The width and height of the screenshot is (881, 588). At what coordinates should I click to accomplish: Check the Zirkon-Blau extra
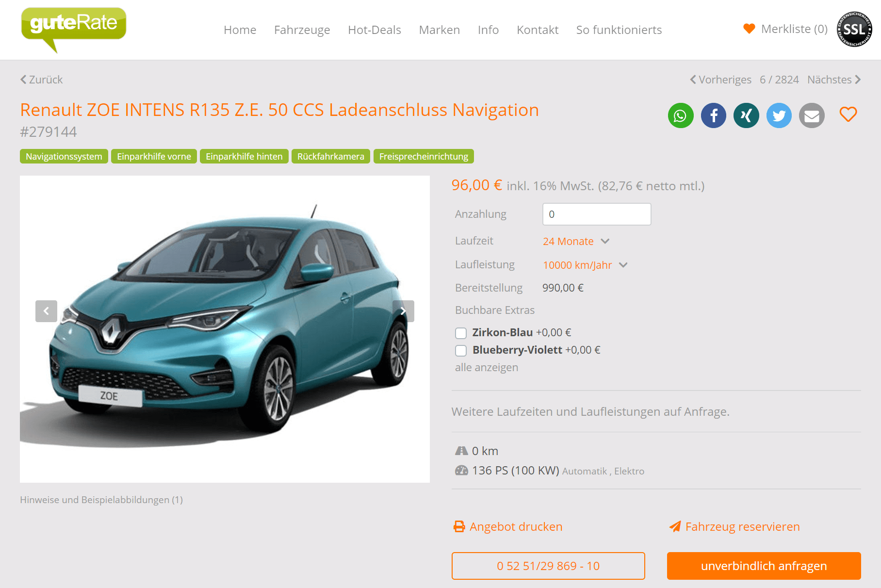[x=461, y=333]
